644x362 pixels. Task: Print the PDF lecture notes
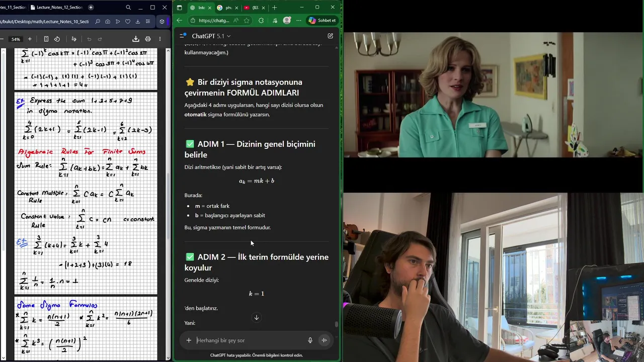coord(148,39)
